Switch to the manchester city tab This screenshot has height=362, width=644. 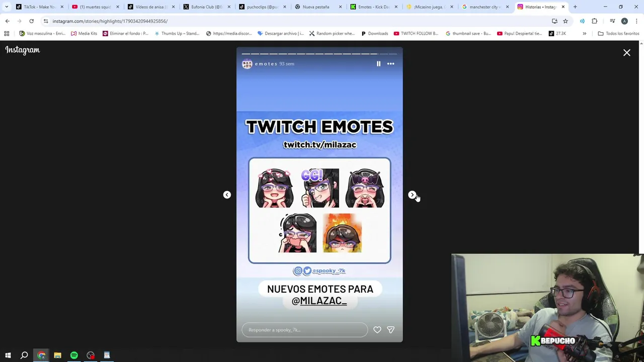pos(485,7)
